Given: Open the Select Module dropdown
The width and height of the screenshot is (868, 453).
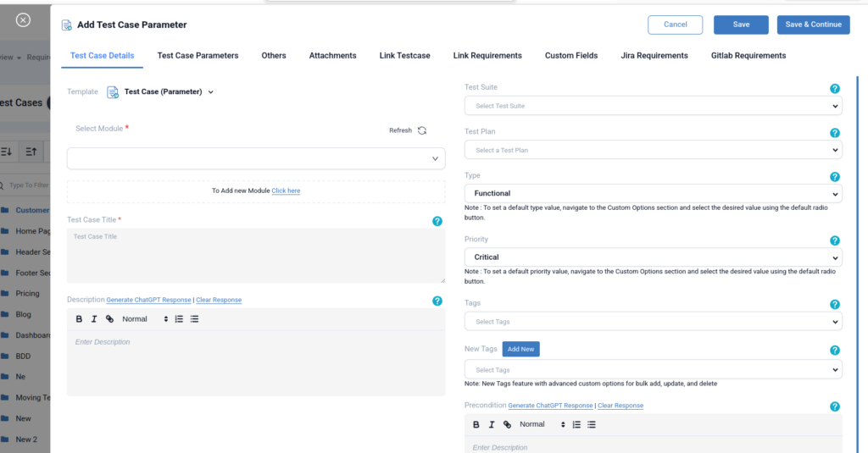Looking at the screenshot, I should click(255, 158).
